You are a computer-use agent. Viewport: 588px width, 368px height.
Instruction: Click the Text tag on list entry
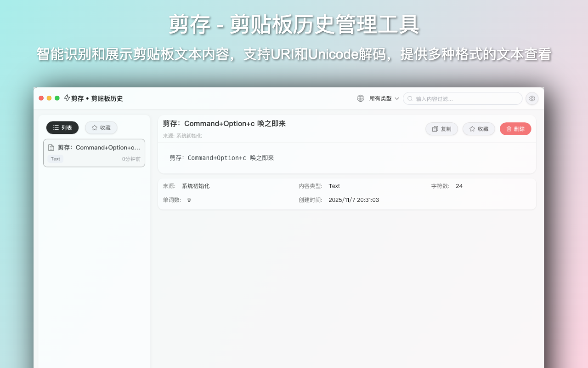(x=55, y=159)
